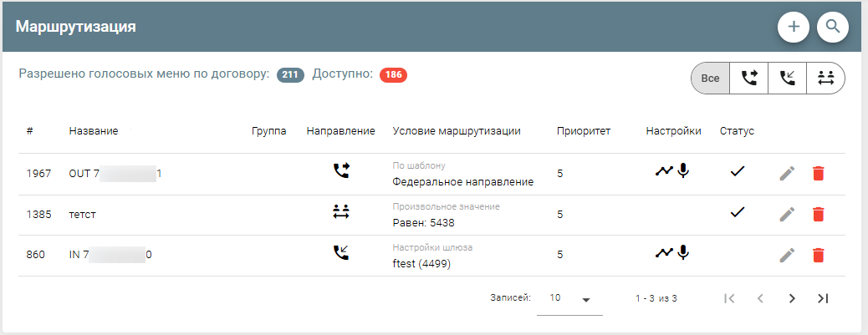Jump to the last page

click(x=823, y=298)
